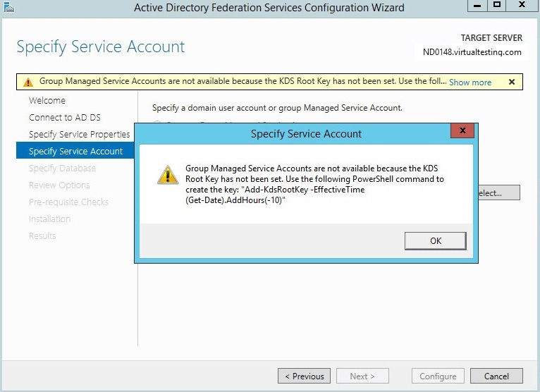Image resolution: width=540 pixels, height=392 pixels.
Task: Click the Pre-requisite Checks step
Action: point(69,202)
